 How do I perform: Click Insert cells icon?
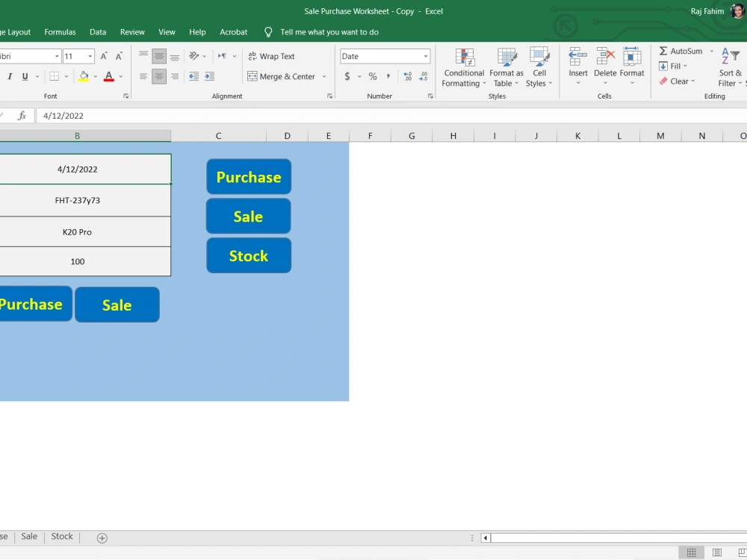(x=578, y=56)
